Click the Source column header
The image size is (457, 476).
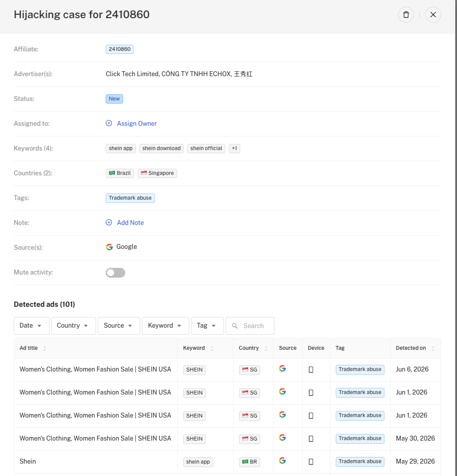[288, 348]
